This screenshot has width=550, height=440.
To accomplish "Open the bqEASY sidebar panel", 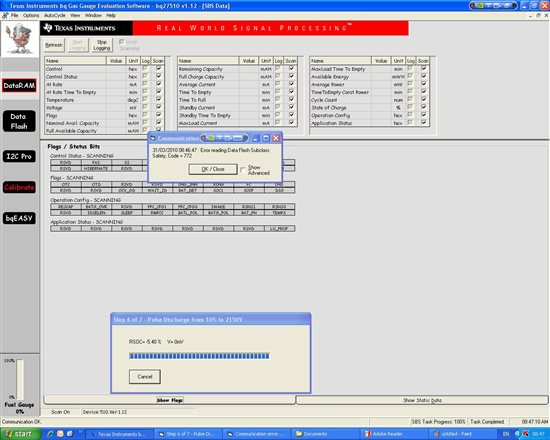I will point(19,218).
